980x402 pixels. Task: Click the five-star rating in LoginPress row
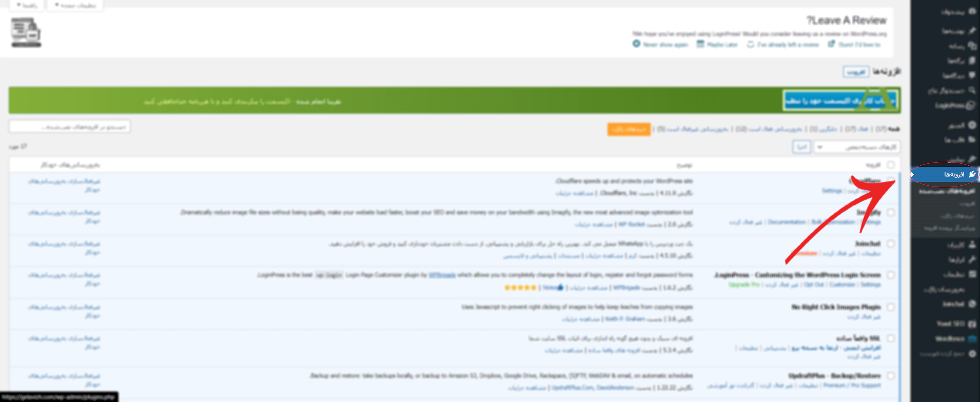pos(520,287)
